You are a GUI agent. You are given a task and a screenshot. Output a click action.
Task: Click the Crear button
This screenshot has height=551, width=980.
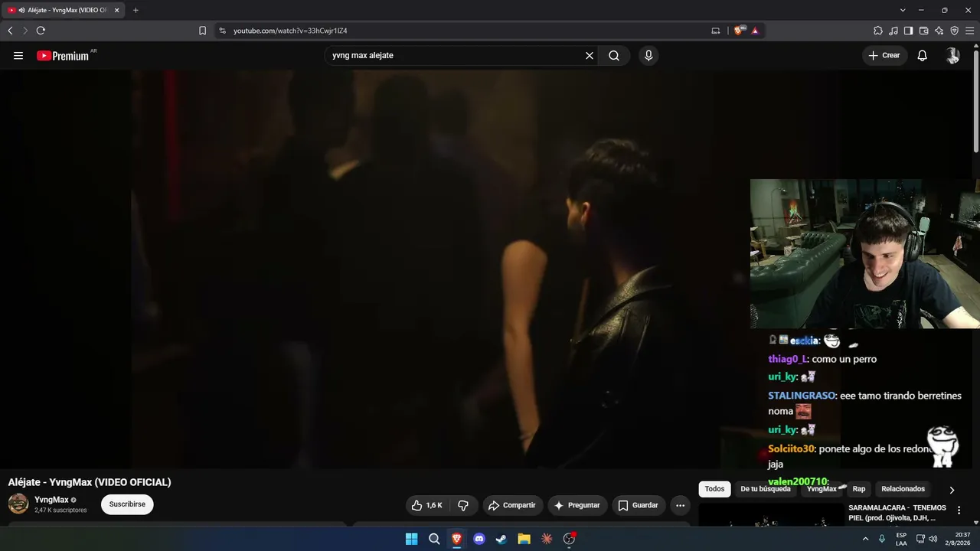(x=884, y=56)
